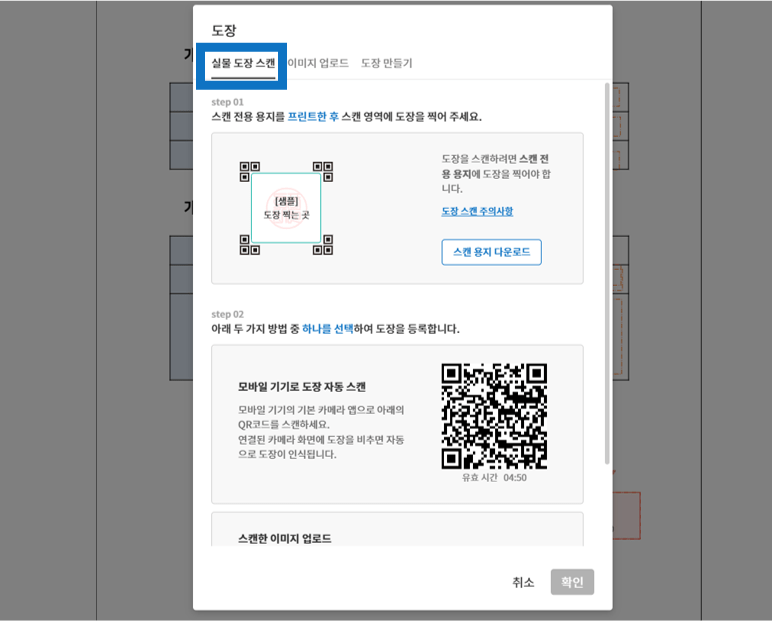The image size is (772, 621).
Task: Click the 스캔 용지 다운로드 button
Action: click(491, 252)
